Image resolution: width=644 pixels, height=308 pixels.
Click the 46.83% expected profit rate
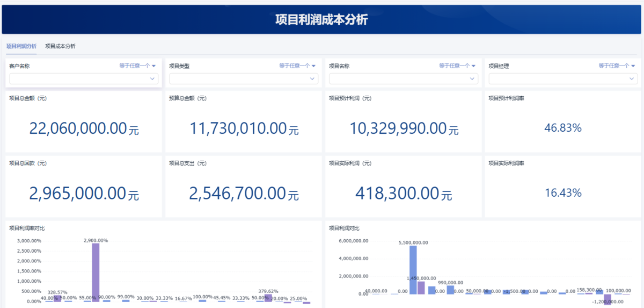point(563,128)
